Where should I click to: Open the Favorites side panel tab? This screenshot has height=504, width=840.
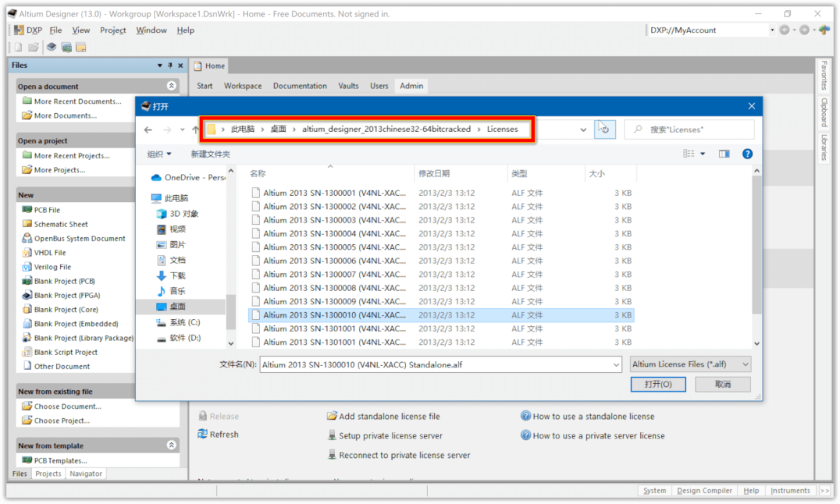tap(824, 76)
